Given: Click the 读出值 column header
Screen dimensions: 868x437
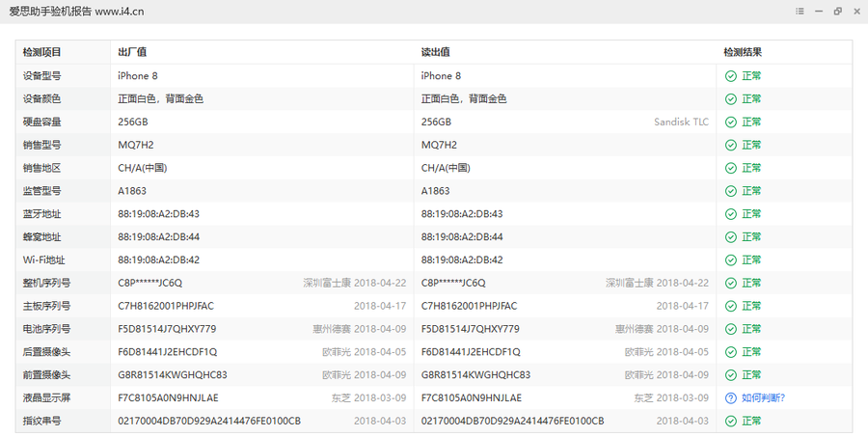Looking at the screenshot, I should tap(435, 52).
